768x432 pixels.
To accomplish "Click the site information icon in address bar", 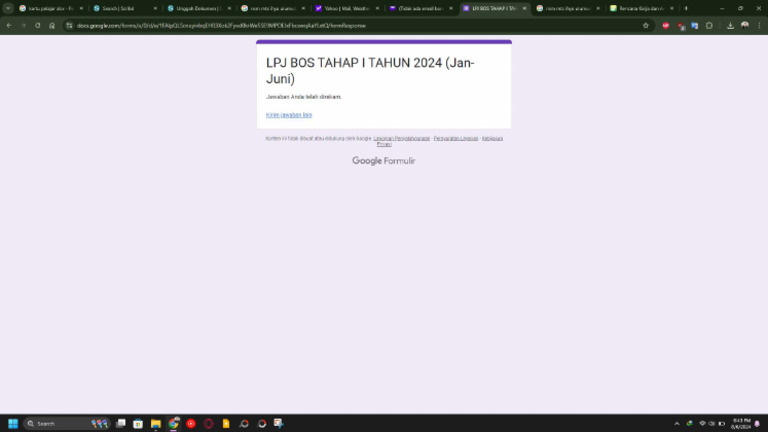I will pos(69,25).
